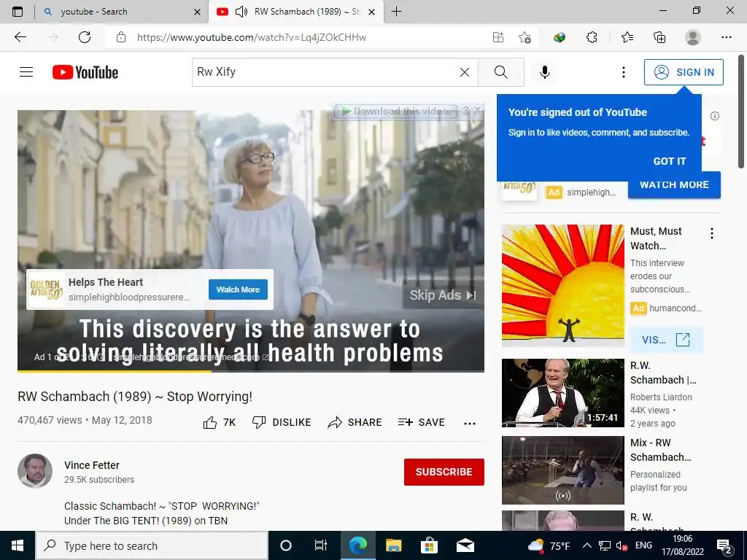The image size is (747, 560).
Task: Open the SHARE arrow option
Action: [x=355, y=422]
